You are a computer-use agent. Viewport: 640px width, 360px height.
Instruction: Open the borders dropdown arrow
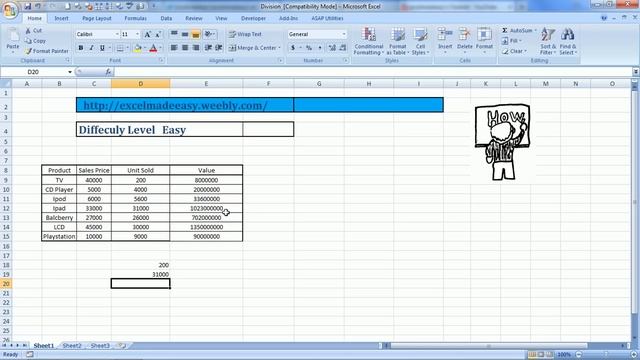[x=127, y=48]
